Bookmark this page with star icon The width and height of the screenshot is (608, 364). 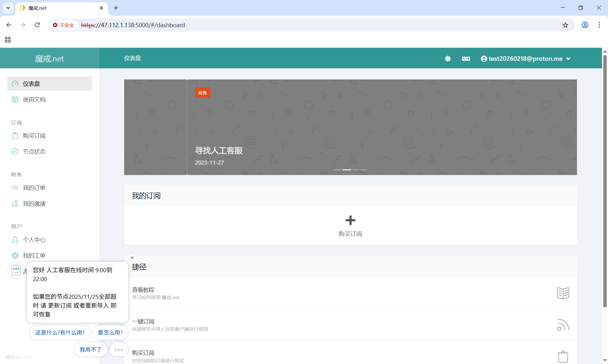pyautogui.click(x=565, y=25)
